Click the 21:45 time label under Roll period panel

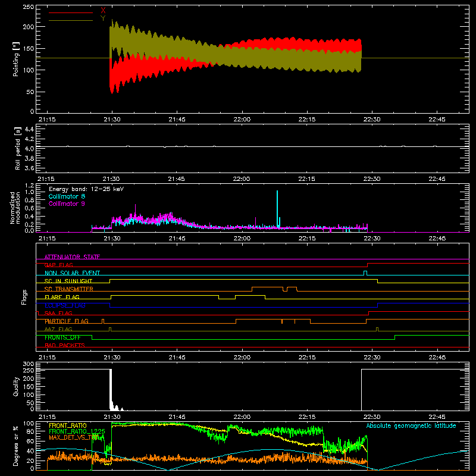(177, 179)
